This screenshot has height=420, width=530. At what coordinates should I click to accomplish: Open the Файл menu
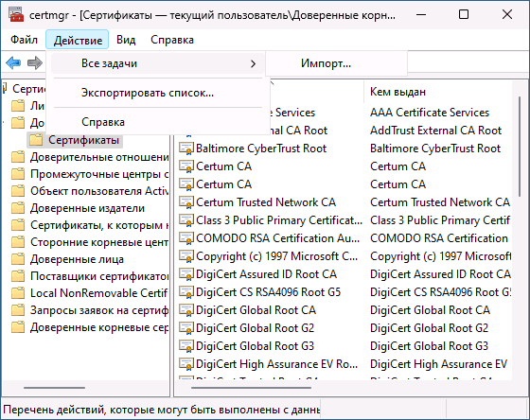click(24, 40)
